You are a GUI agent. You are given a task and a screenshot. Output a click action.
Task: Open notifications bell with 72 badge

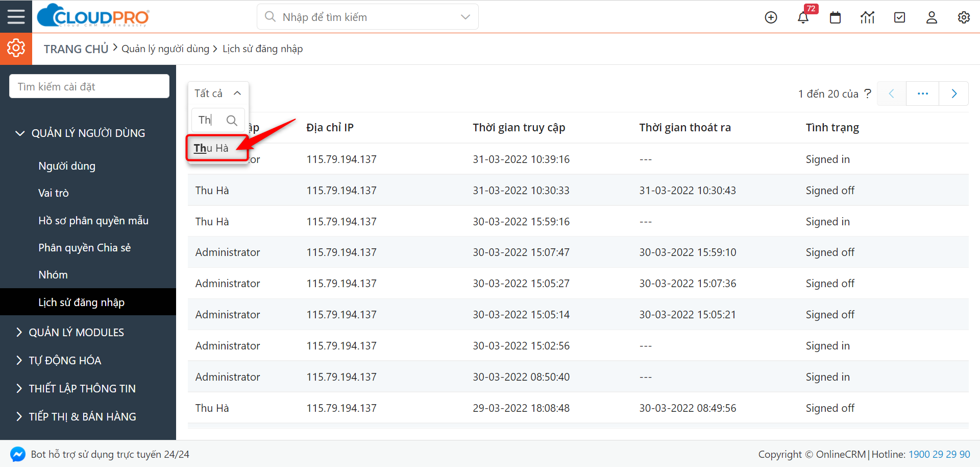[x=803, y=17]
